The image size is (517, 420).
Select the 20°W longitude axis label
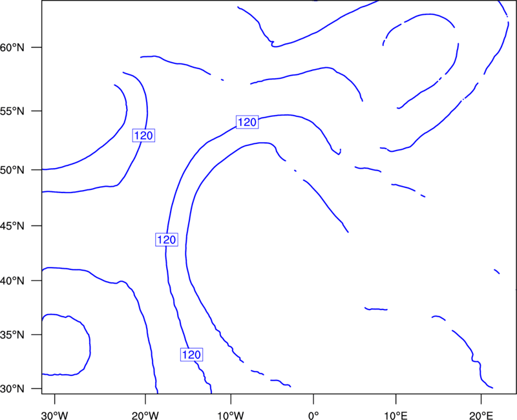[x=145, y=415]
